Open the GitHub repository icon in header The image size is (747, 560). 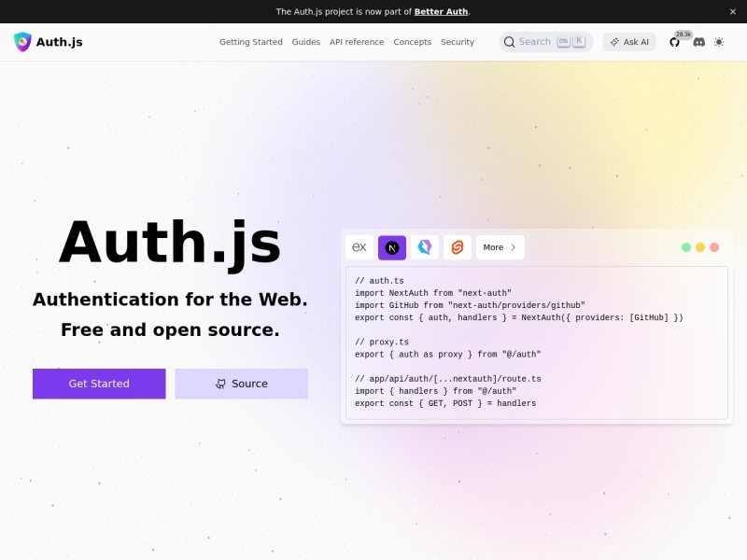coord(674,42)
